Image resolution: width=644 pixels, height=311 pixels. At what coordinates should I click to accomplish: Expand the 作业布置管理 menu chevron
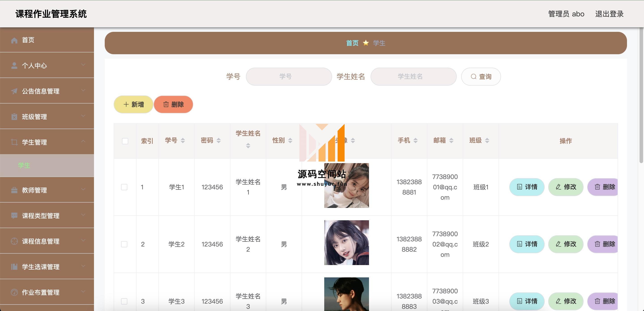[x=83, y=292]
